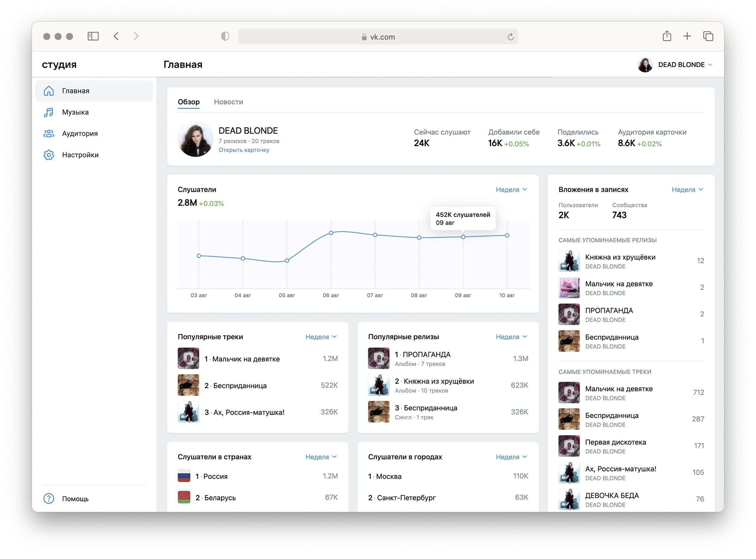
Task: Open the Главная home sidebar icon
Action: click(49, 91)
